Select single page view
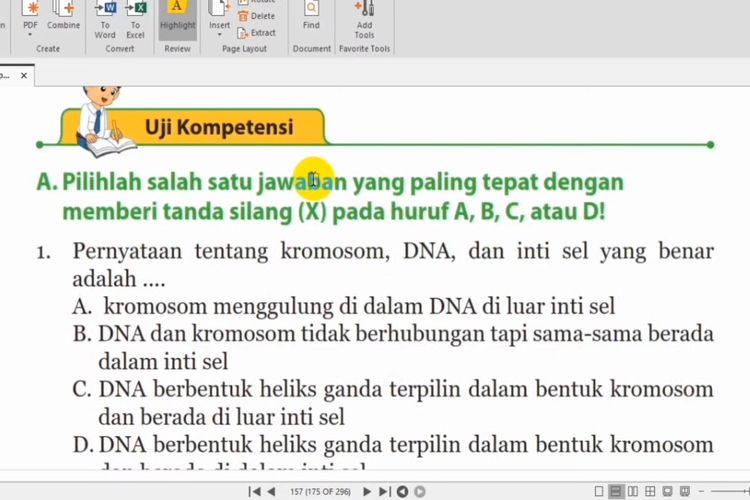This screenshot has width=750, height=500. click(x=598, y=491)
